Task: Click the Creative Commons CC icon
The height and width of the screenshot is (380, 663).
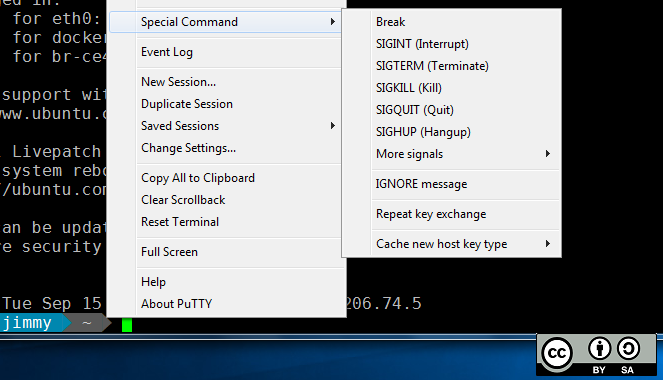Action: [x=557, y=353]
